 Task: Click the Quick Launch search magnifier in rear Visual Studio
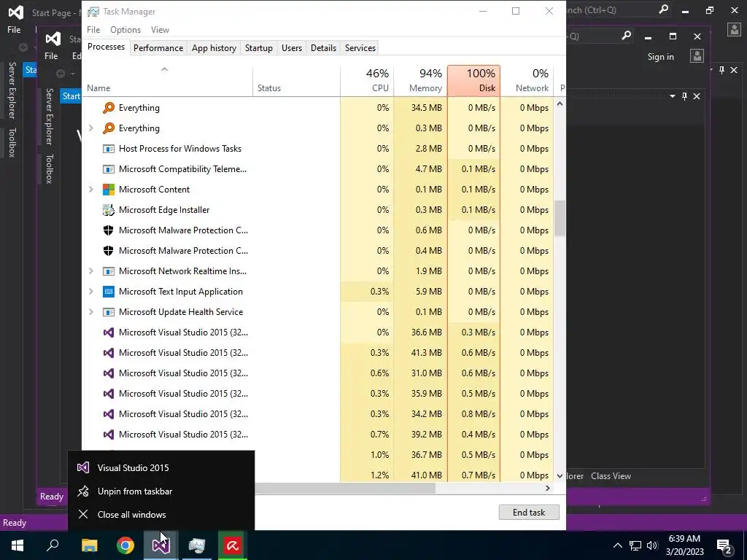coord(663,9)
